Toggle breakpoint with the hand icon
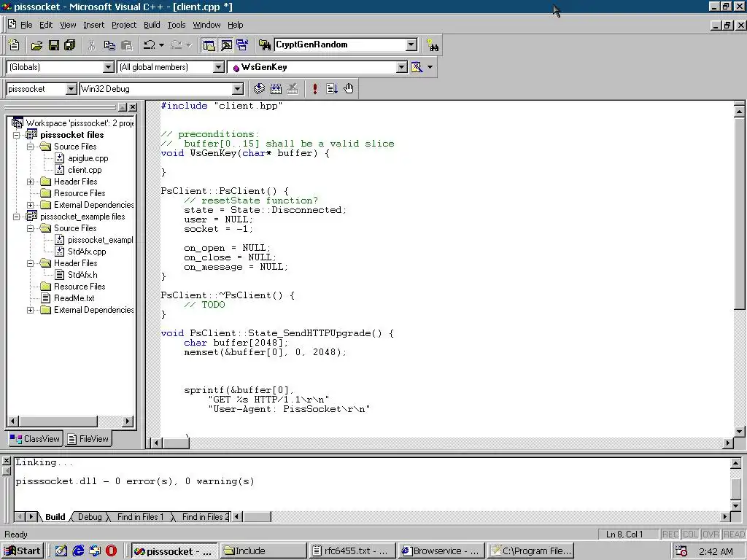The image size is (747, 560). point(349,88)
